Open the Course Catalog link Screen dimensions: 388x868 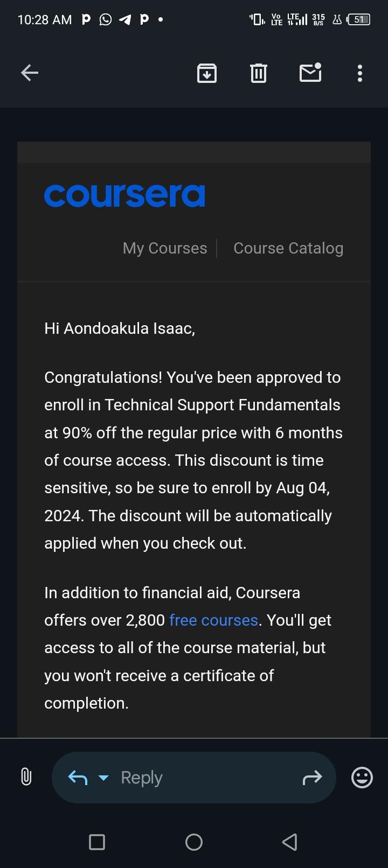(288, 248)
